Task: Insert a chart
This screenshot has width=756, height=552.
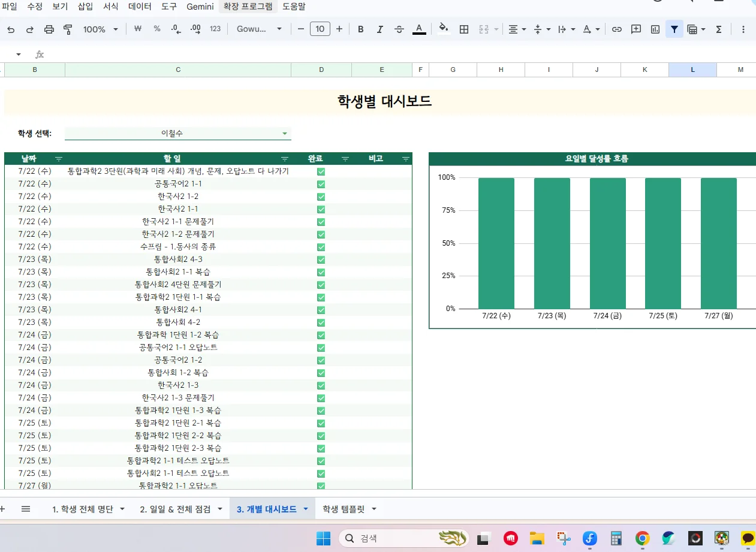Action: click(x=655, y=29)
